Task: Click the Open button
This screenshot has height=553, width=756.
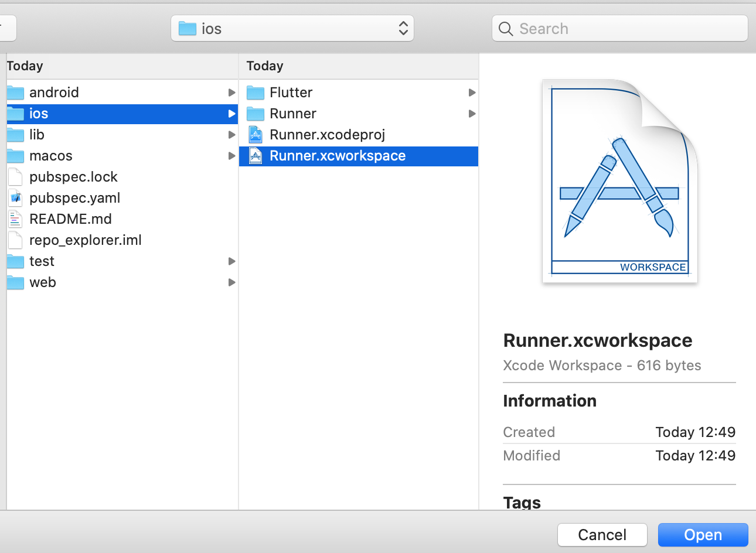Action: 703,535
